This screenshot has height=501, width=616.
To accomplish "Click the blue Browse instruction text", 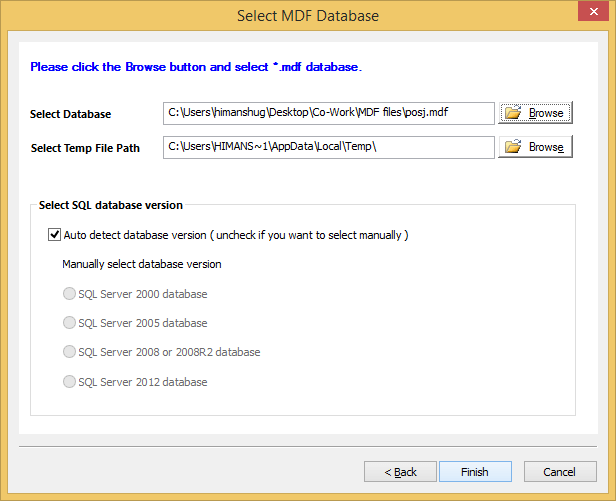I will tap(196, 67).
